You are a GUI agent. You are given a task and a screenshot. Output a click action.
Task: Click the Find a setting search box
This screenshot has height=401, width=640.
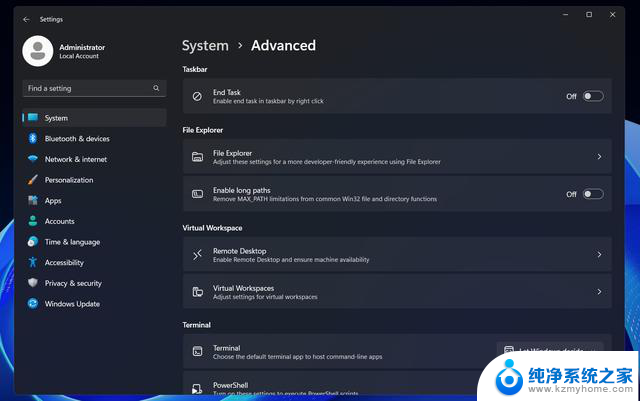(x=94, y=88)
